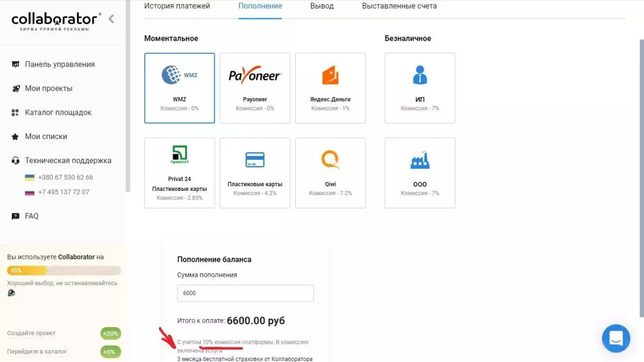Click the Сумма пополнения input field

[x=245, y=293]
